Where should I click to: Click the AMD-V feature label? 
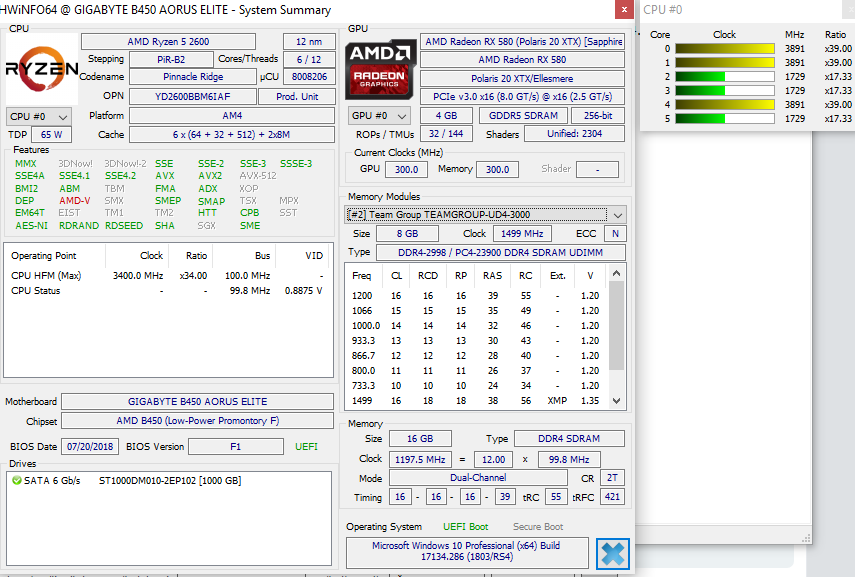(75, 201)
